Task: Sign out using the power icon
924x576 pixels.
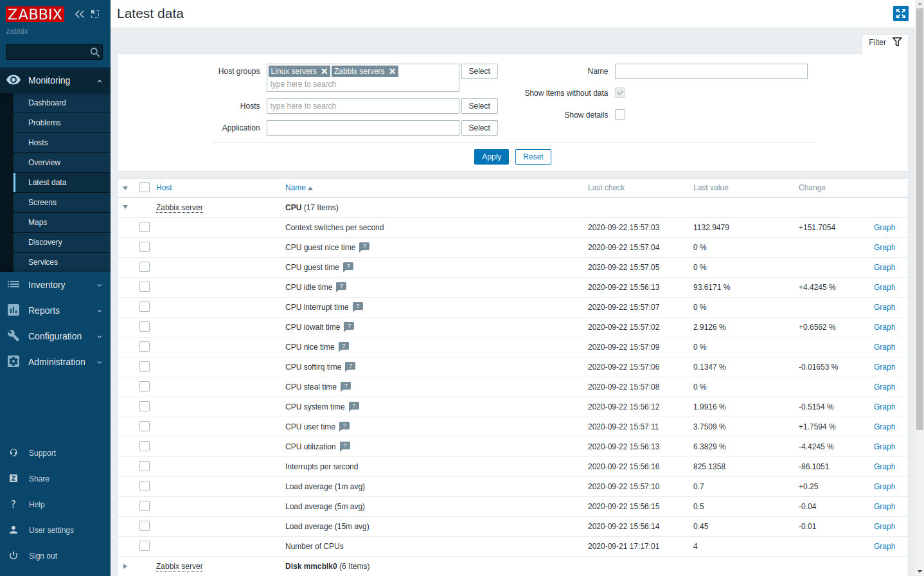Action: tap(13, 555)
